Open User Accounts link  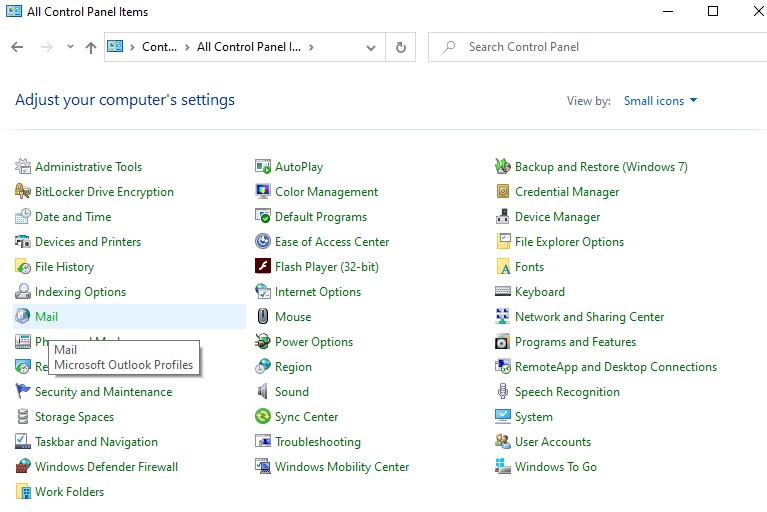[553, 442]
